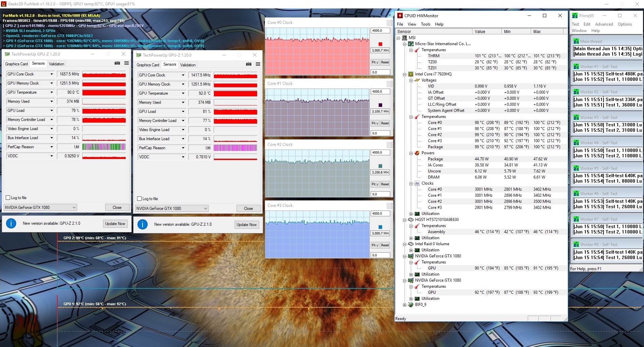The width and height of the screenshot is (644, 347).
Task: Click the Micro-Star International motherboard icon
Action: 411,44
